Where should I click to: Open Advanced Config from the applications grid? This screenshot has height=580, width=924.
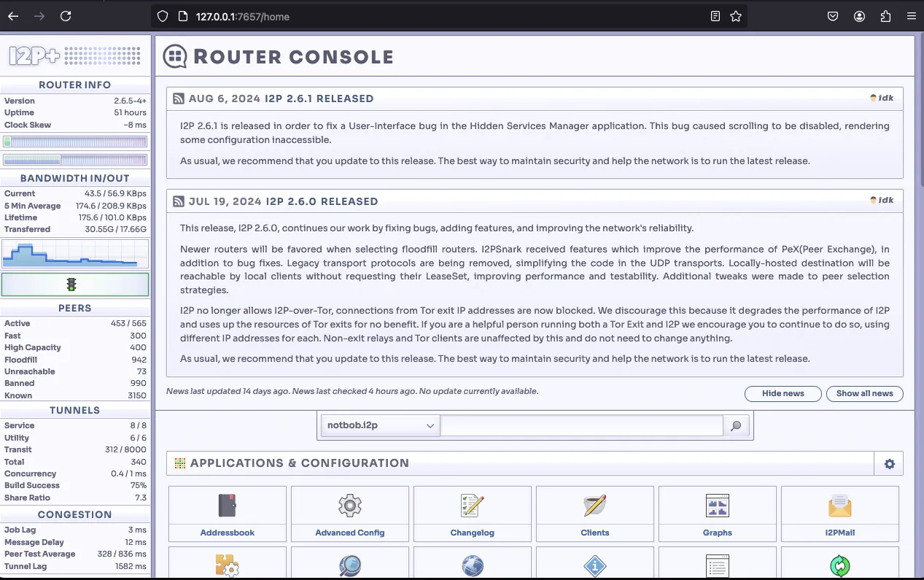click(x=349, y=513)
